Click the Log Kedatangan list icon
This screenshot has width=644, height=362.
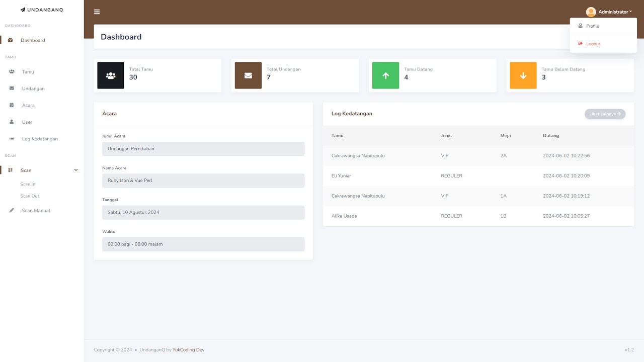(12, 139)
